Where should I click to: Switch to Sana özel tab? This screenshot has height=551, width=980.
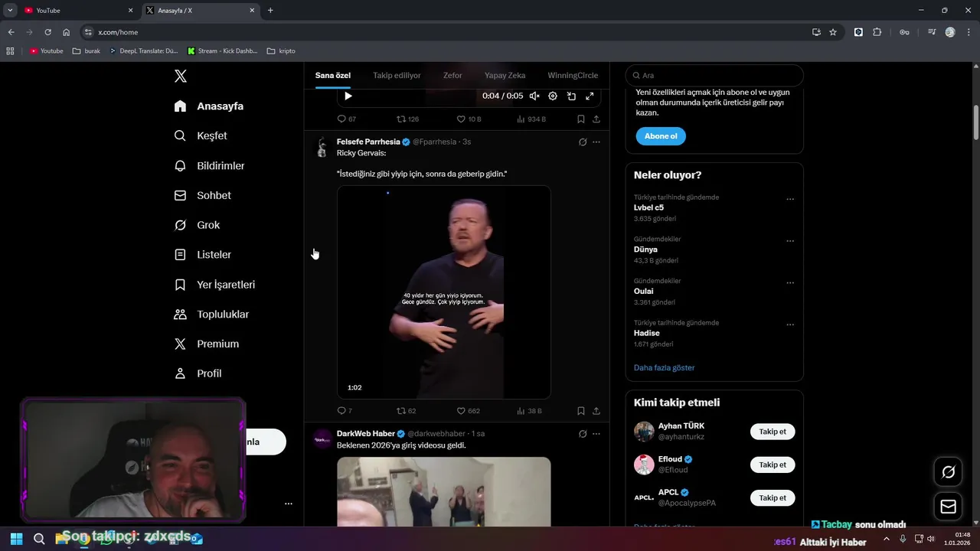point(333,75)
